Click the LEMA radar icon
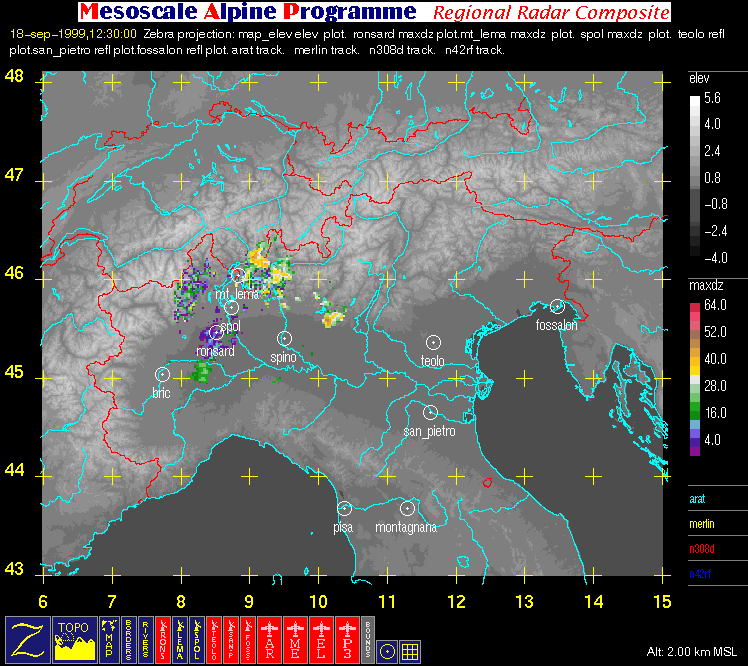Viewport: 748px width, 666px height. click(x=181, y=638)
